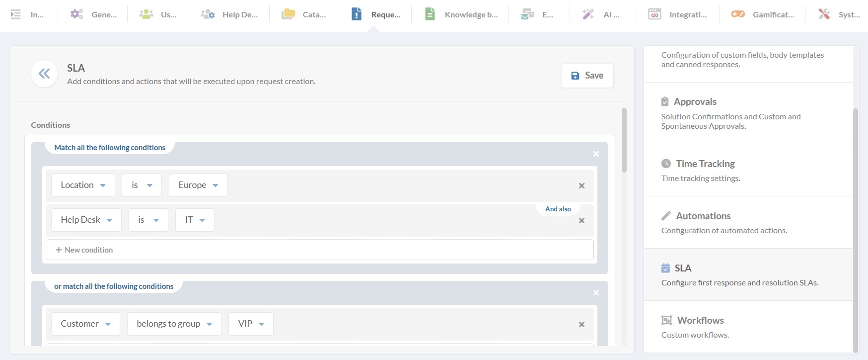Click the AI magic wand icon
This screenshot has height=360, width=868.
tap(588, 14)
